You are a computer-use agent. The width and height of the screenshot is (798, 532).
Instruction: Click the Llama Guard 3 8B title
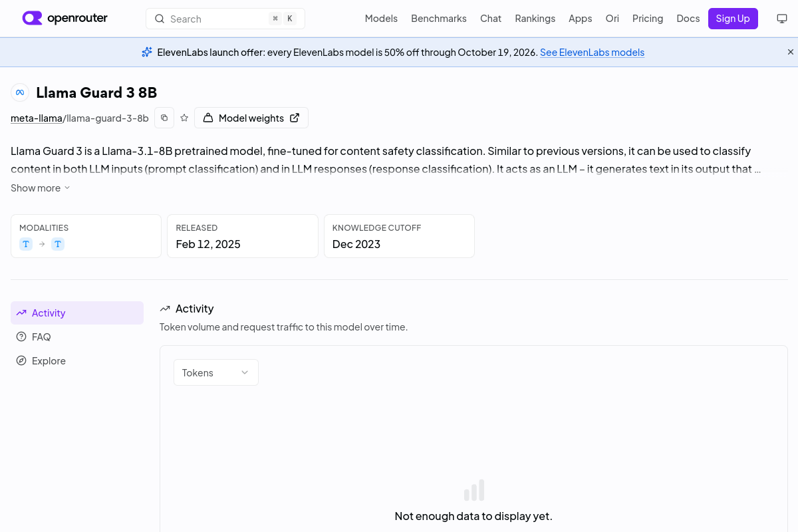click(96, 92)
